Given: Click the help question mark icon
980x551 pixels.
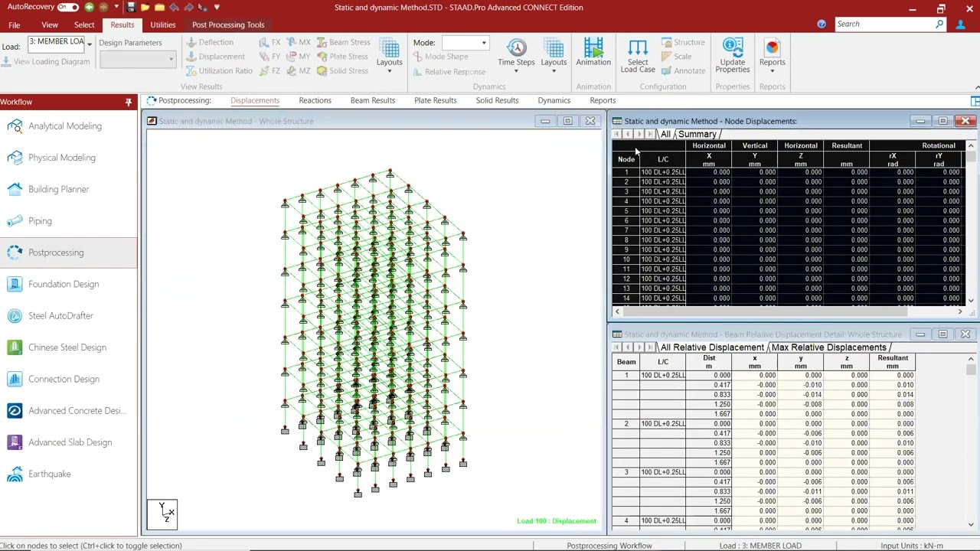Looking at the screenshot, I should click(822, 24).
